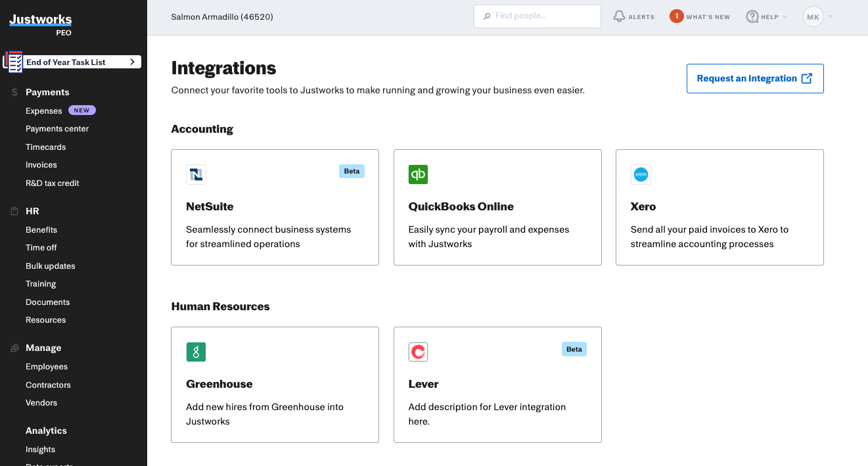Click the Accounting section heading
Image resolution: width=868 pixels, height=466 pixels.
202,129
